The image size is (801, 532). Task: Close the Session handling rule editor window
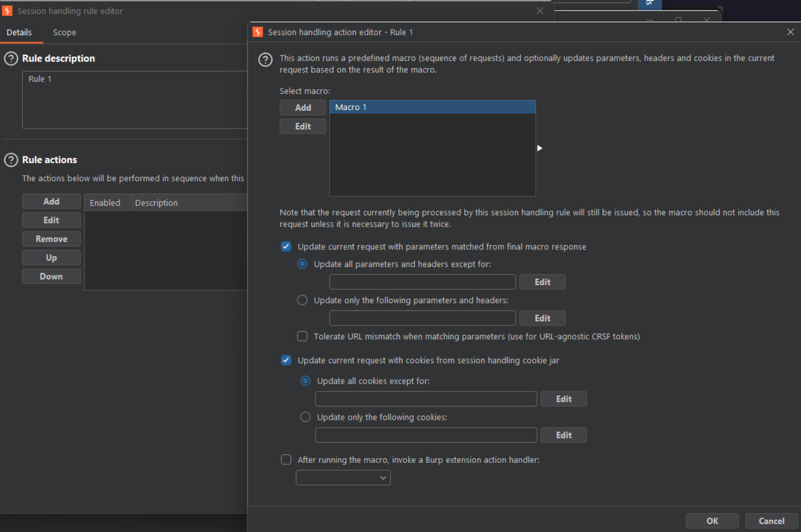(540, 11)
